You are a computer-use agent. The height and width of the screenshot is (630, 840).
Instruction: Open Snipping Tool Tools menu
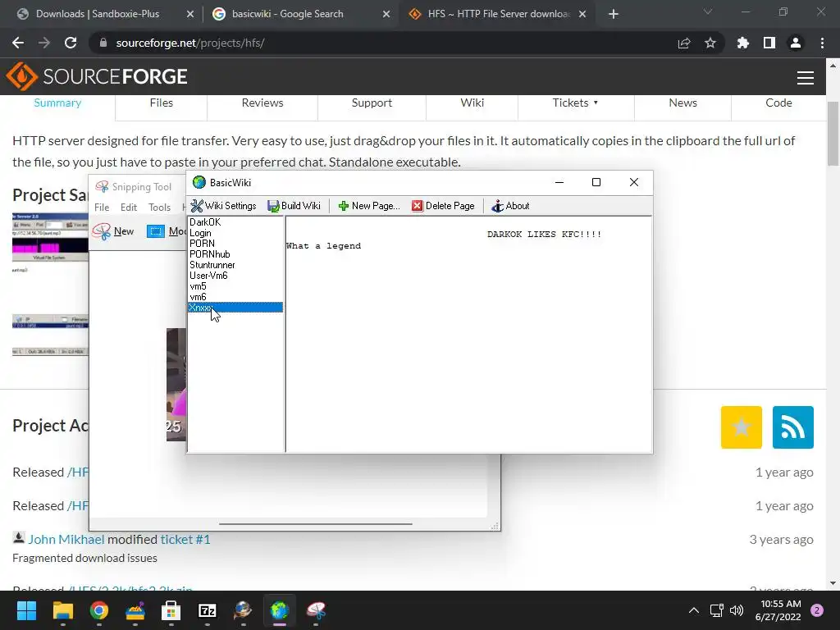(159, 208)
